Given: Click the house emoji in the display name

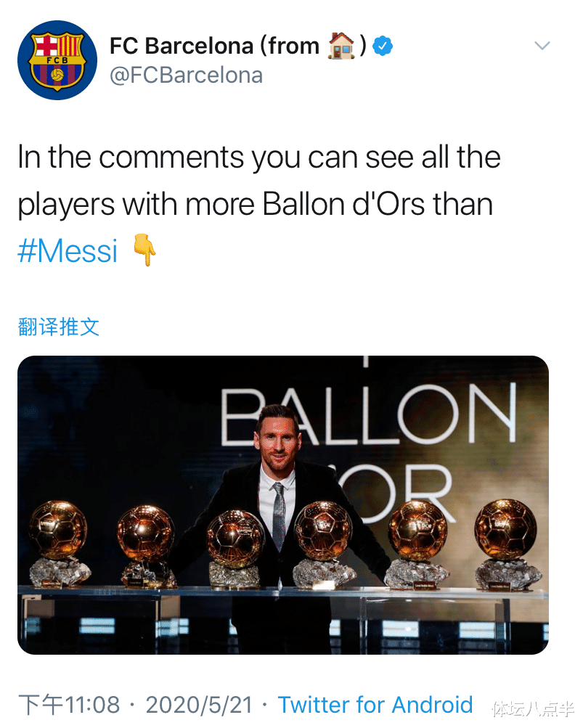Looking at the screenshot, I should (341, 46).
